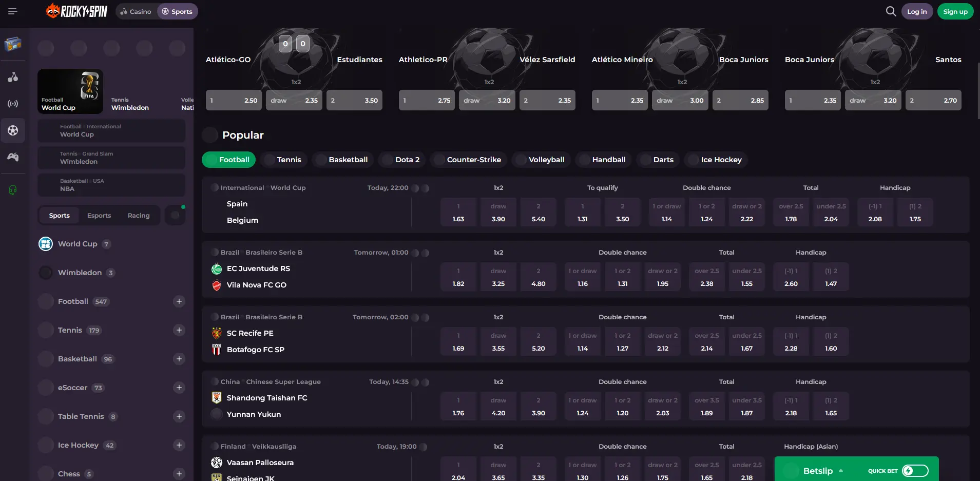Click the Sign up button
The image size is (980, 481).
click(955, 11)
